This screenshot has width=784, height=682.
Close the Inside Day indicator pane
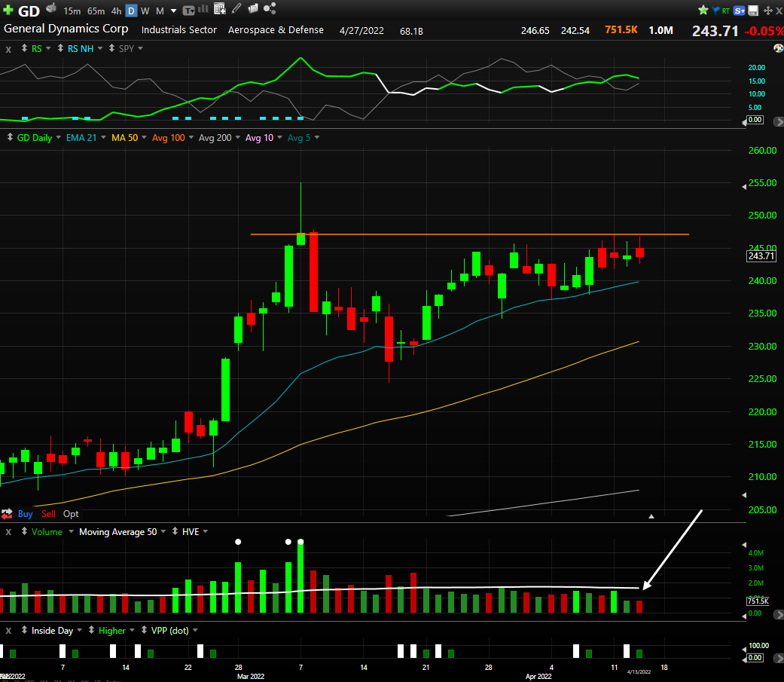8,631
